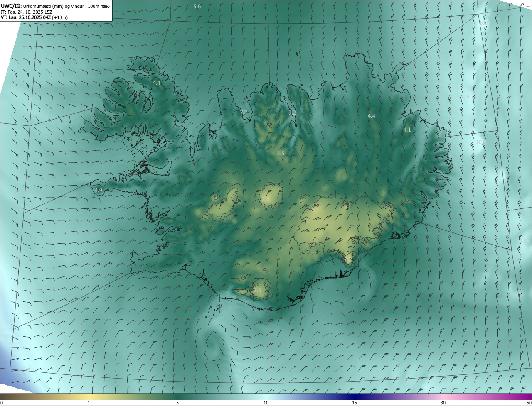Click the color scale label 15
The width and height of the screenshot is (532, 406).
point(355,403)
